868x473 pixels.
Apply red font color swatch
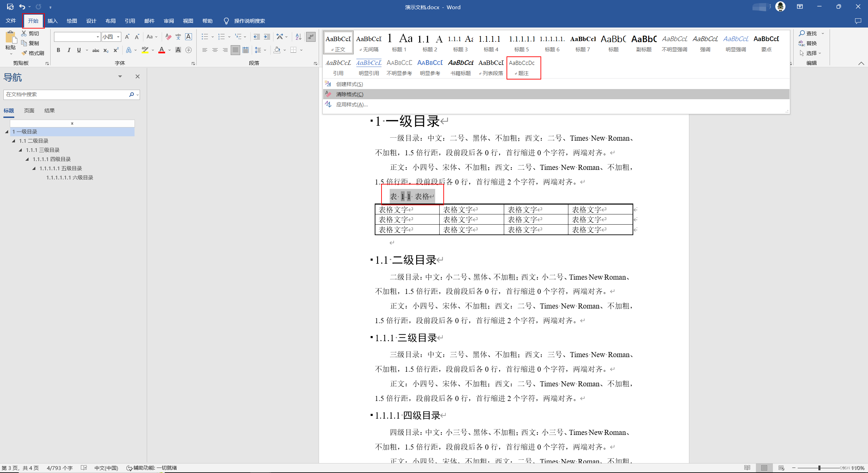(x=162, y=50)
